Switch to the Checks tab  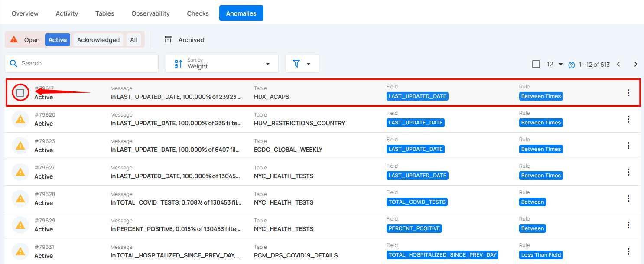[x=198, y=13]
